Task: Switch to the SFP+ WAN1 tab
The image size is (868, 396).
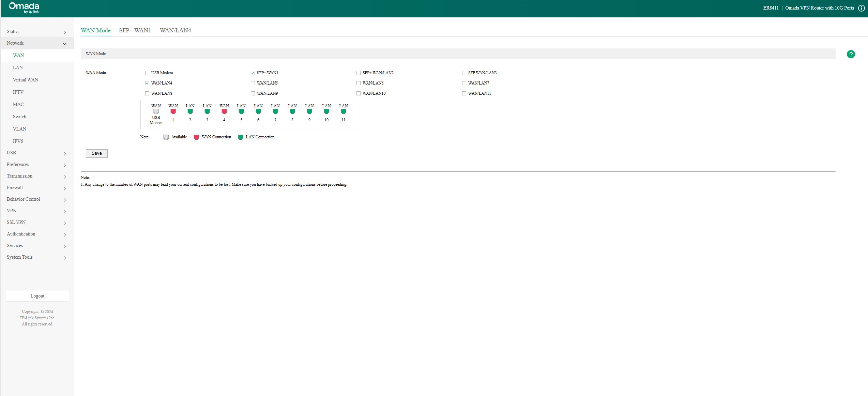Action: pos(135,30)
